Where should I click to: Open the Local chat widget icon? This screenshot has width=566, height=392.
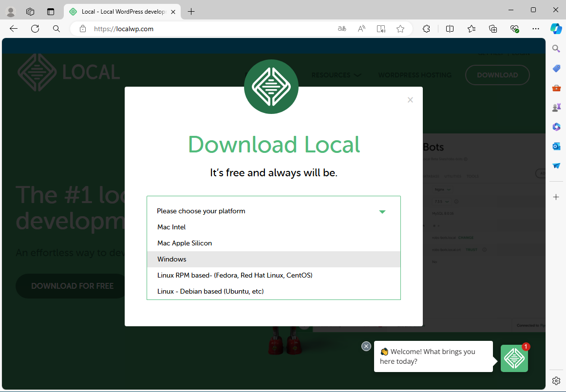point(514,358)
